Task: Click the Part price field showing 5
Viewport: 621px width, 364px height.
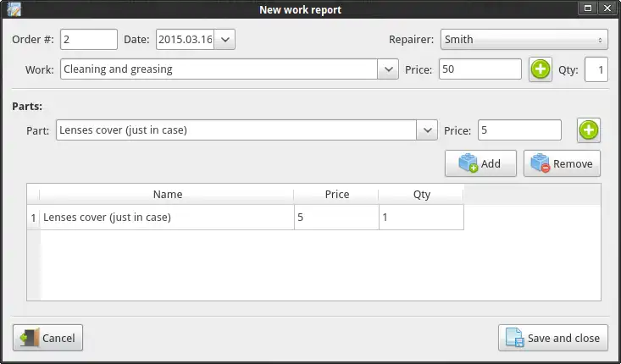Action: coord(519,130)
